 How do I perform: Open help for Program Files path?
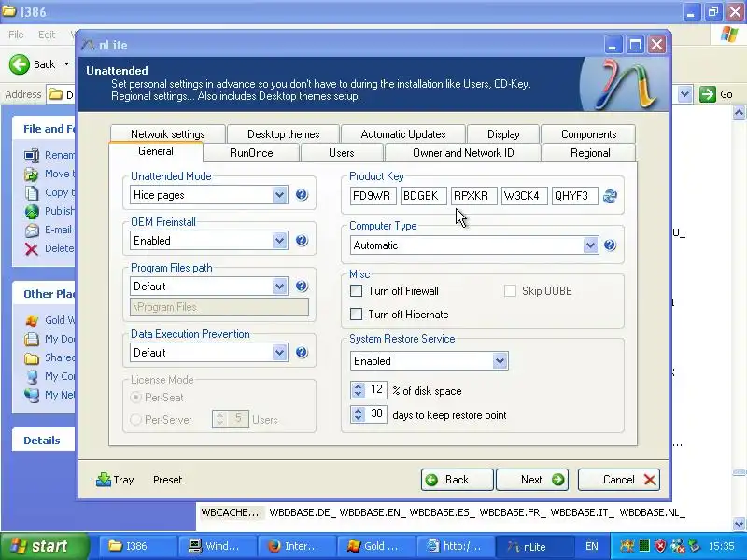pyautogui.click(x=302, y=286)
